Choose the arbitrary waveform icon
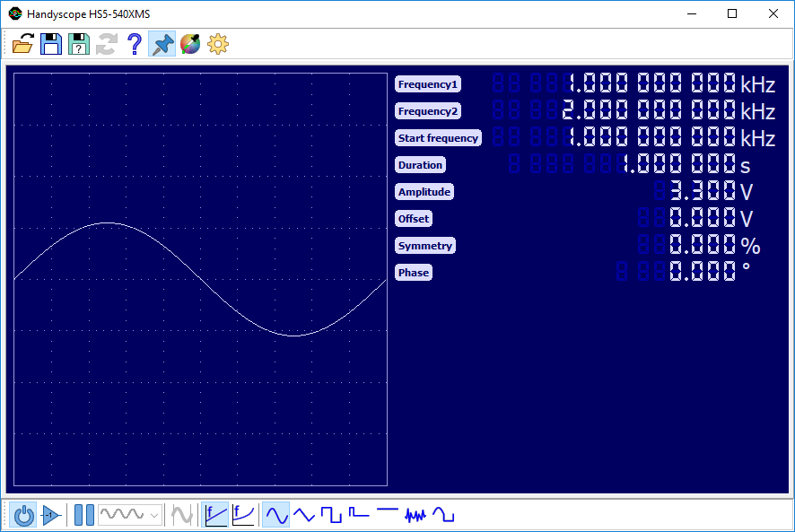 coord(443,515)
